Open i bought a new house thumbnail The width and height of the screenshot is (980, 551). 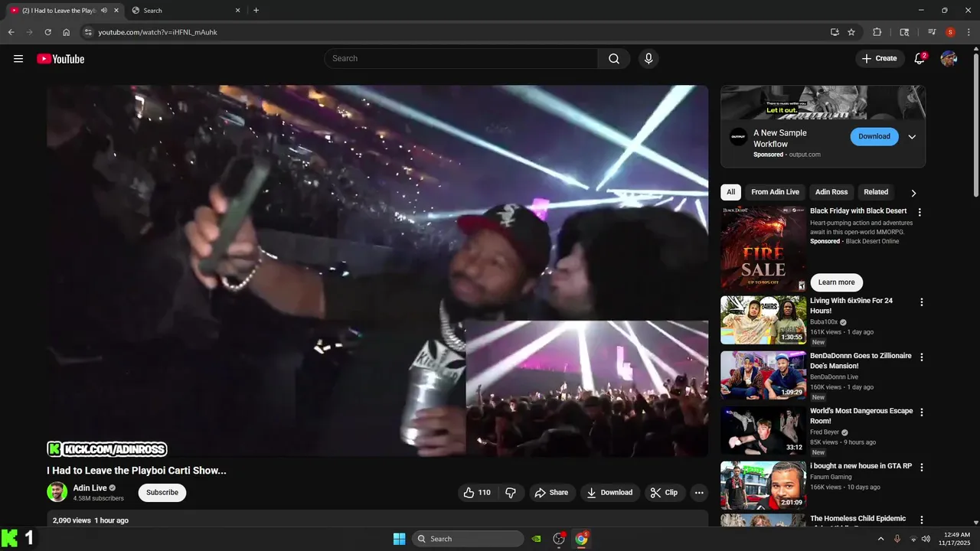point(763,485)
